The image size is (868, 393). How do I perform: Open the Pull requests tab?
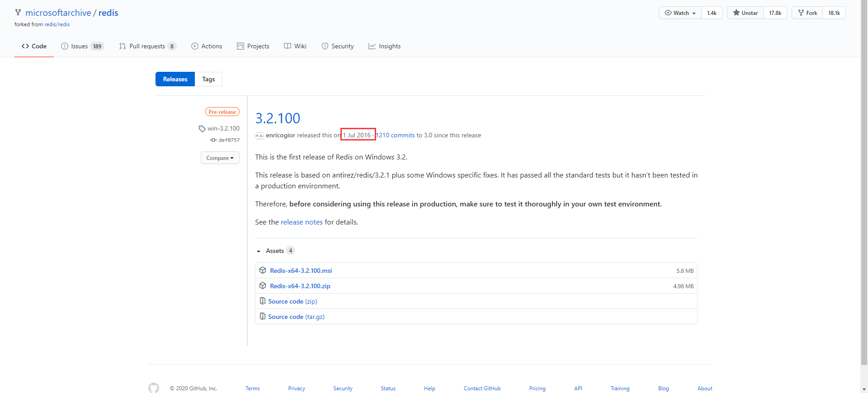coord(147,46)
